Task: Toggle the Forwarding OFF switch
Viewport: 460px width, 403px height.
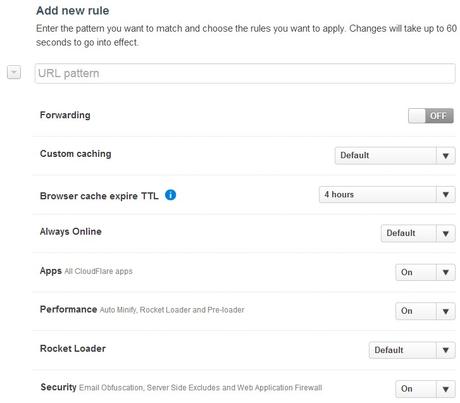Action: pyautogui.click(x=431, y=116)
